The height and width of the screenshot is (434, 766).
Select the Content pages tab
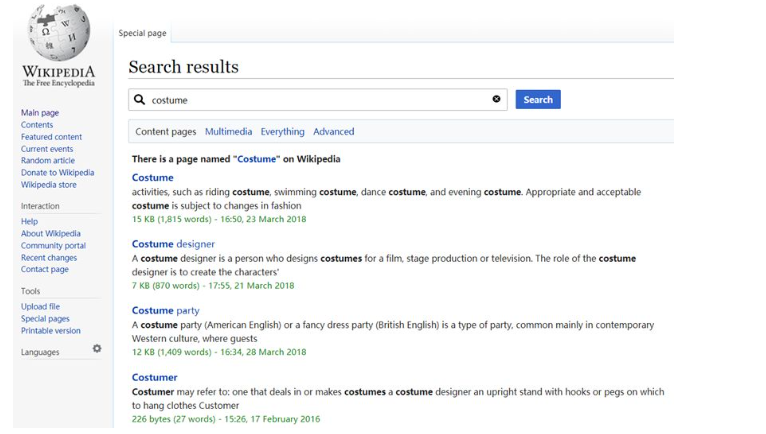coord(166,131)
